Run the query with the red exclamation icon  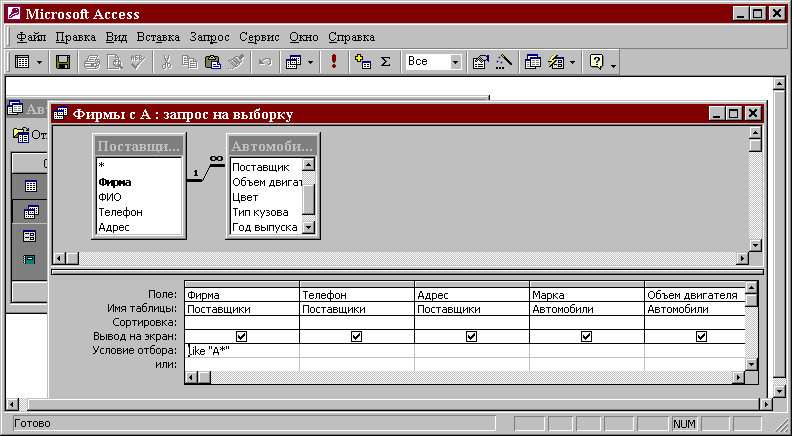point(333,62)
